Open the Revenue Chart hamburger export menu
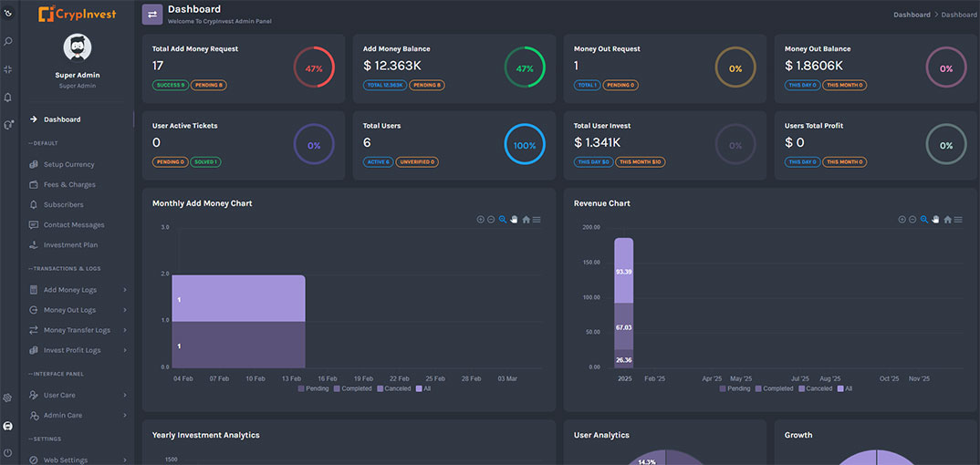This screenshot has width=980, height=465. click(958, 220)
